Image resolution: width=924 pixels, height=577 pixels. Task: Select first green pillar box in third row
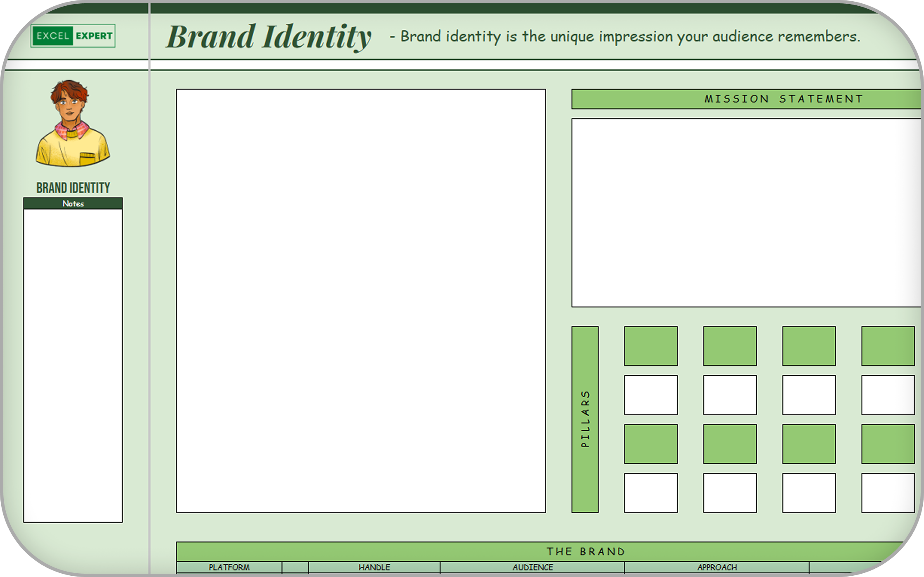650,443
